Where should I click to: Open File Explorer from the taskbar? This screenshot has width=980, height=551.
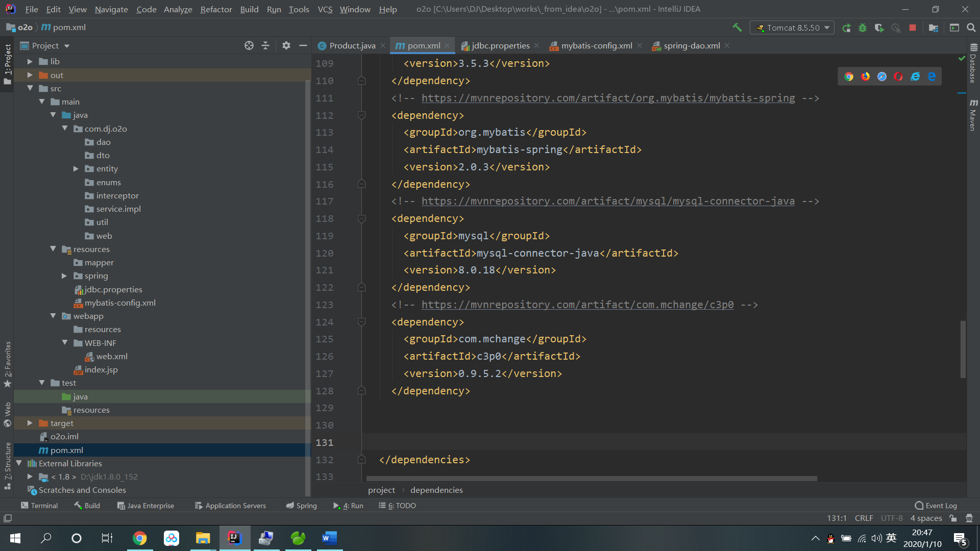203,538
